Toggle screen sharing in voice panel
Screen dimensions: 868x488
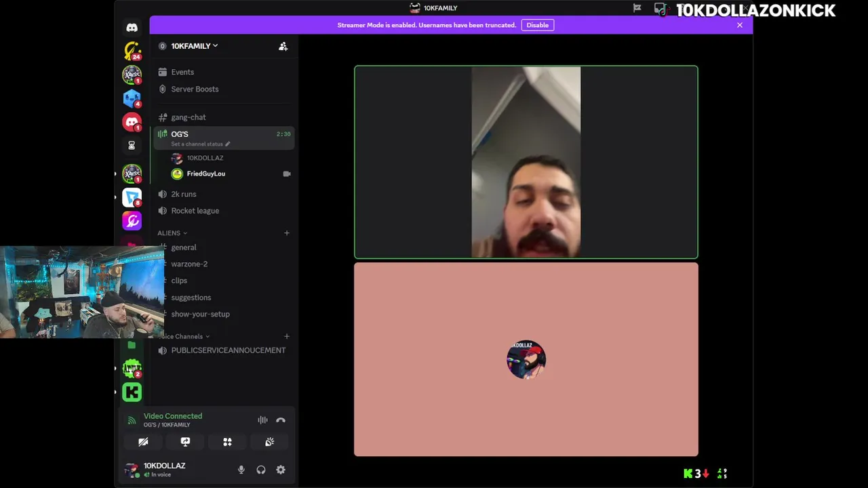185,442
